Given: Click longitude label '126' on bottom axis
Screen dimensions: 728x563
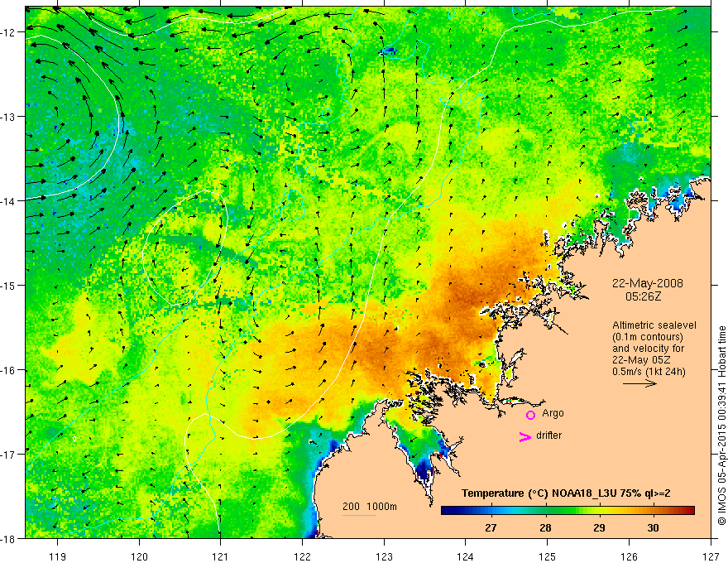Looking at the screenshot, I should (x=629, y=556).
